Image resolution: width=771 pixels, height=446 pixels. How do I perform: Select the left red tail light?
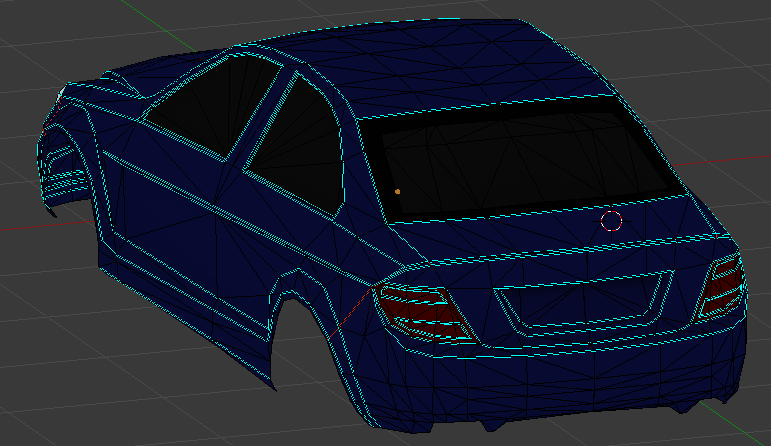point(424,313)
